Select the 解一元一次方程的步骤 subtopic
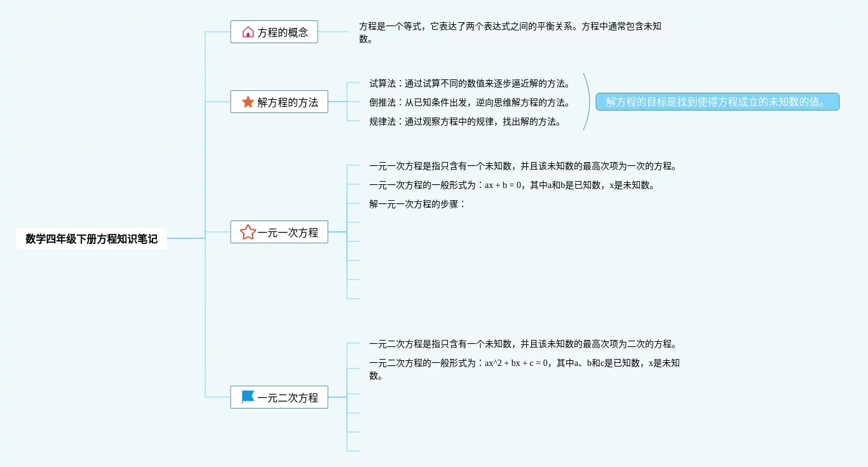 417,204
